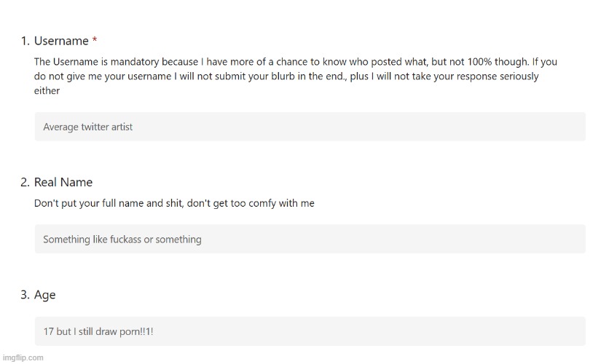Focus the Real Name answer field
The image size is (593, 364).
coord(310,239)
